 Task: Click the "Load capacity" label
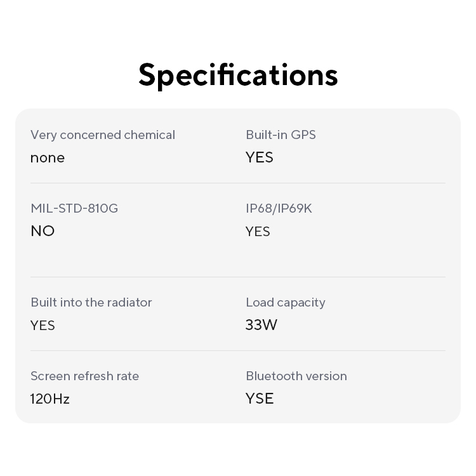(286, 302)
